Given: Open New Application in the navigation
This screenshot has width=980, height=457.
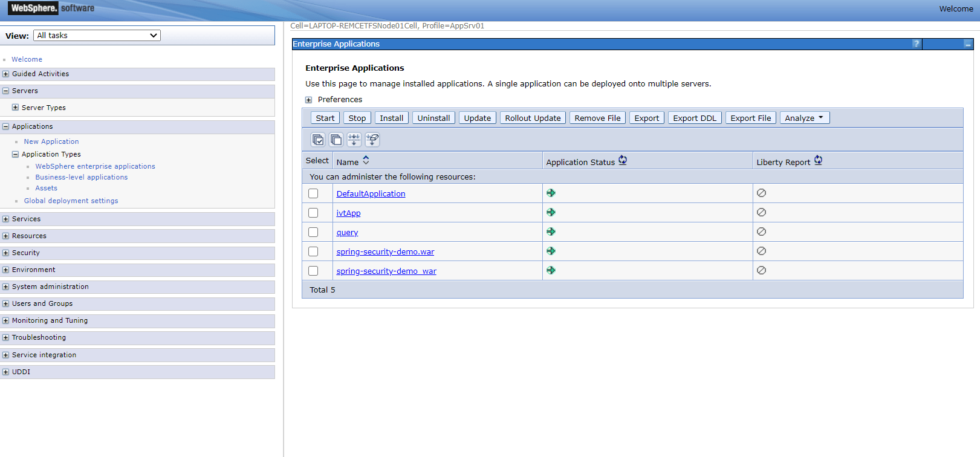Looking at the screenshot, I should click(51, 141).
